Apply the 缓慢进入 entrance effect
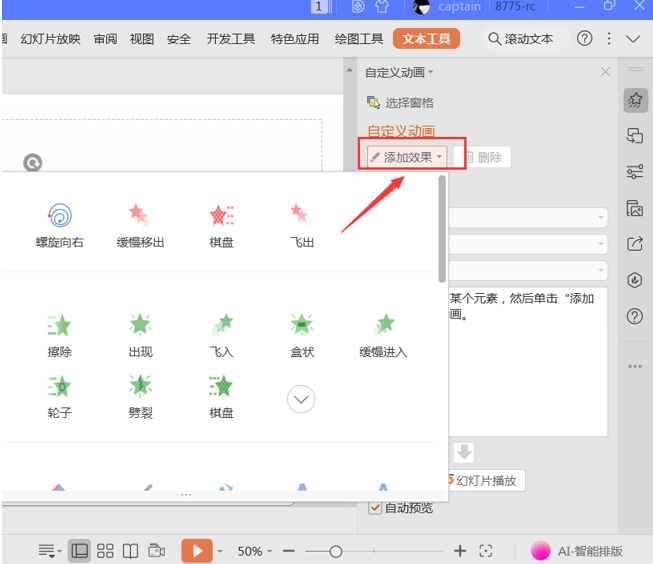Viewport: 653px width, 564px height. (383, 335)
